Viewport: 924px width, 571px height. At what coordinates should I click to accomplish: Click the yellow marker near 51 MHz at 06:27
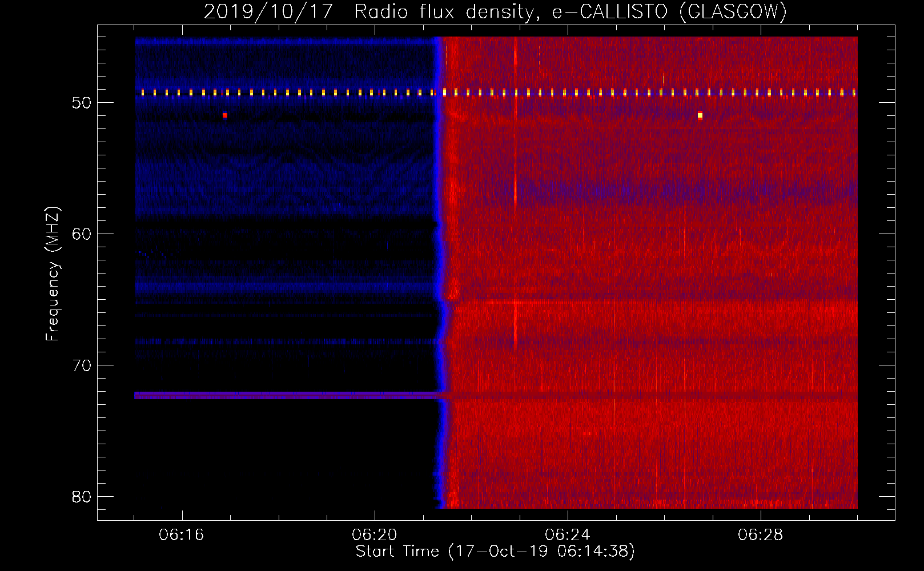tap(700, 116)
